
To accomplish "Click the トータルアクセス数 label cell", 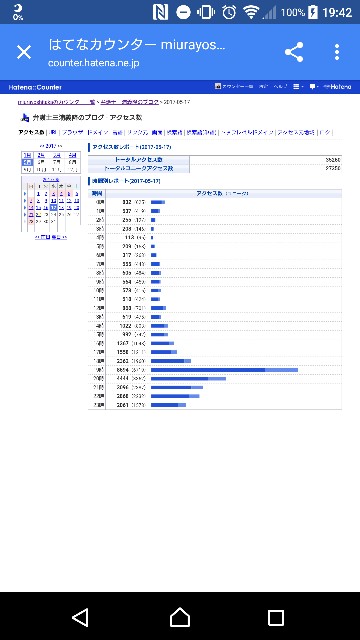I will click(x=139, y=160).
